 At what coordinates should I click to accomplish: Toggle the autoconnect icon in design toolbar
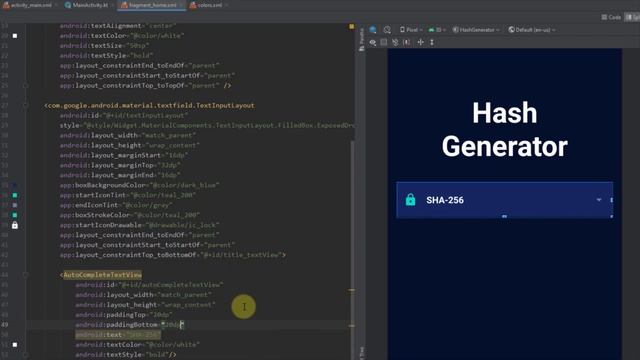click(x=384, y=42)
